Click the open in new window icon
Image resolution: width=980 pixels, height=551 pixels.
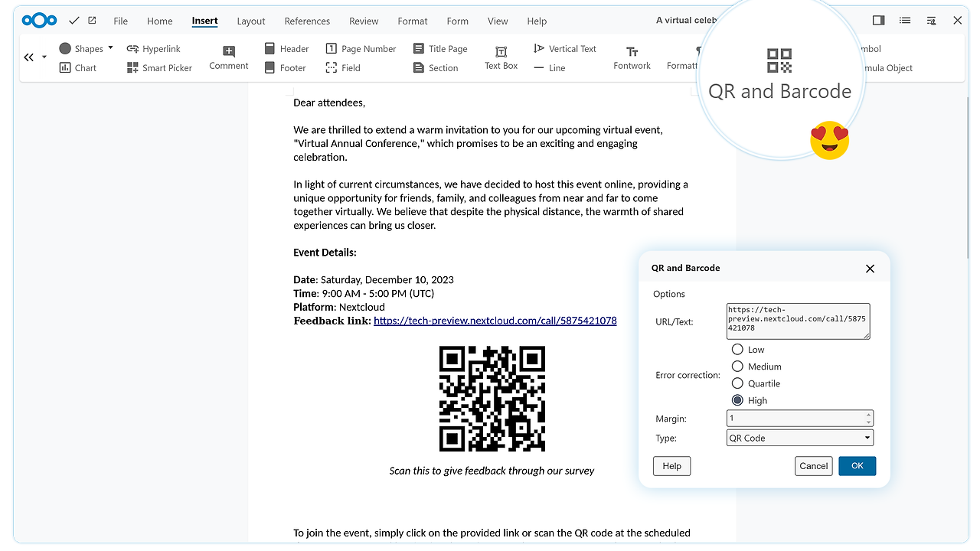pos(93,21)
